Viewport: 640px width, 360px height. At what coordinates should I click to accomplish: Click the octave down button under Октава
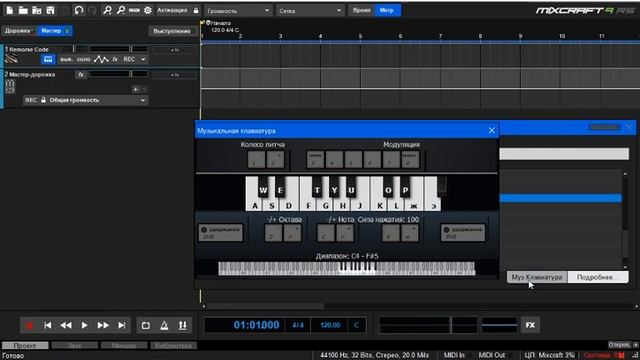[x=273, y=233]
